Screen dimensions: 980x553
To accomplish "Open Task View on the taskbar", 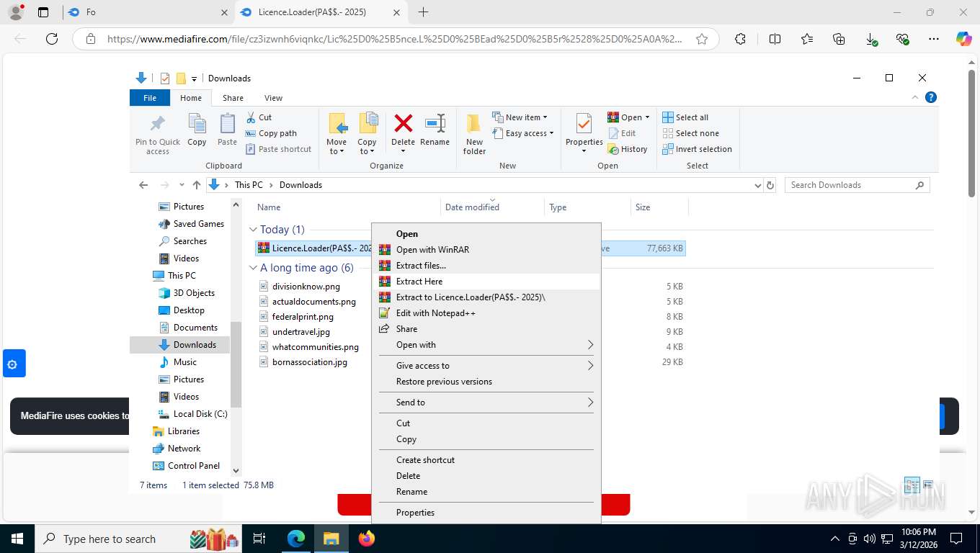I will tap(259, 539).
